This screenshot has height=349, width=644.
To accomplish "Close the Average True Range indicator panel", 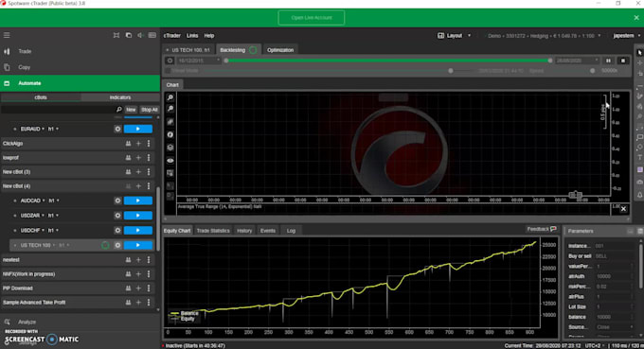I will (623, 209).
